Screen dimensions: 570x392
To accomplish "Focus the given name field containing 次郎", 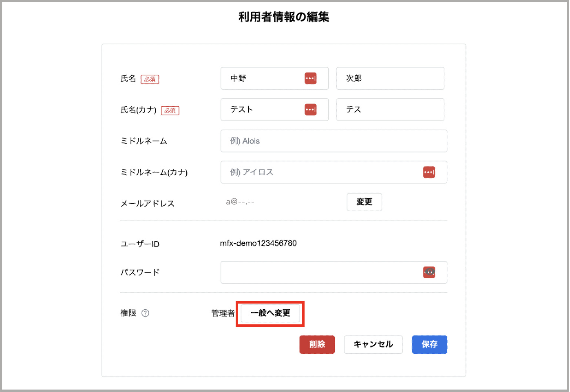I will tap(390, 78).
